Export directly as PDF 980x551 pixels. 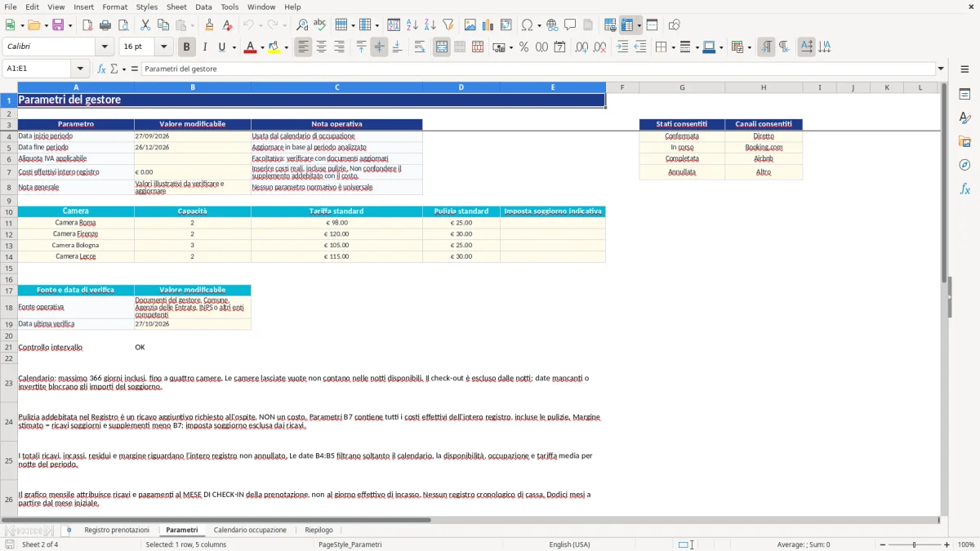tap(87, 25)
